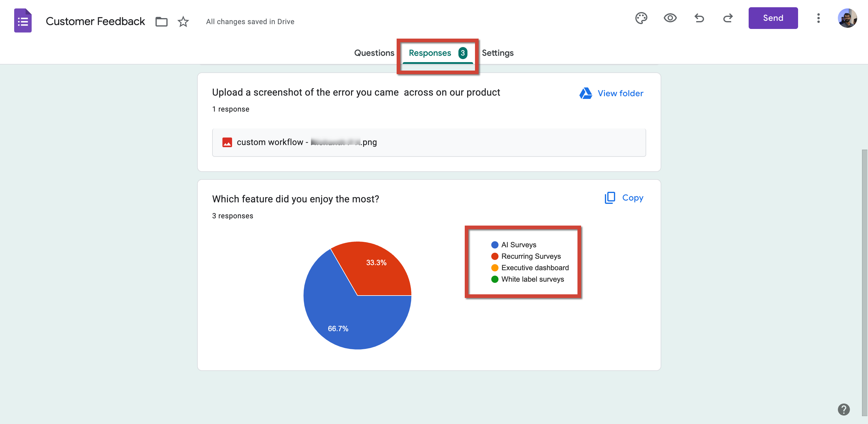Click the Send button
868x424 pixels.
tap(773, 18)
